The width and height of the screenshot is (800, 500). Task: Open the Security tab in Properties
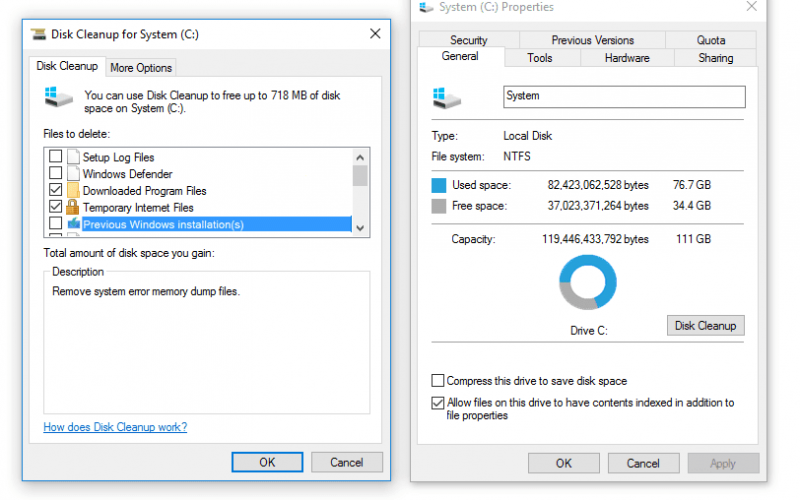coord(469,40)
